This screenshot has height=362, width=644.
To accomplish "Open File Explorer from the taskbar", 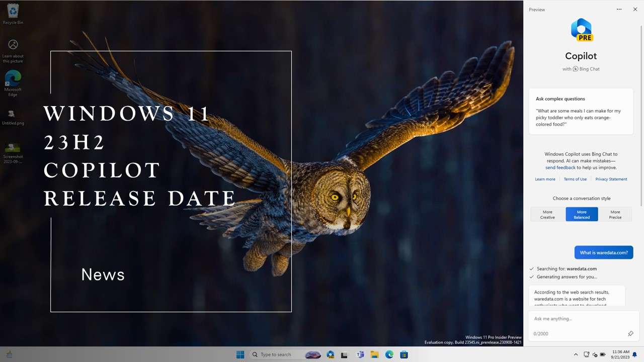I will pyautogui.click(x=374, y=354).
